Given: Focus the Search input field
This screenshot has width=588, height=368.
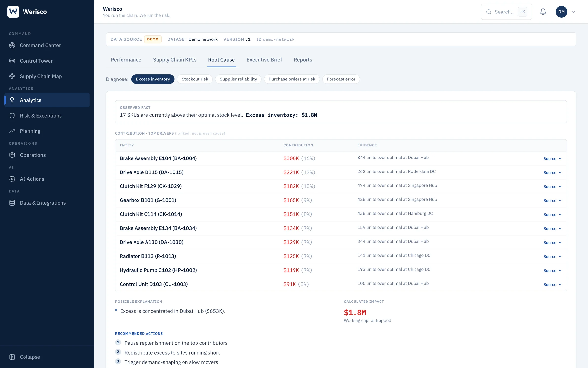Looking at the screenshot, I should point(506,12).
